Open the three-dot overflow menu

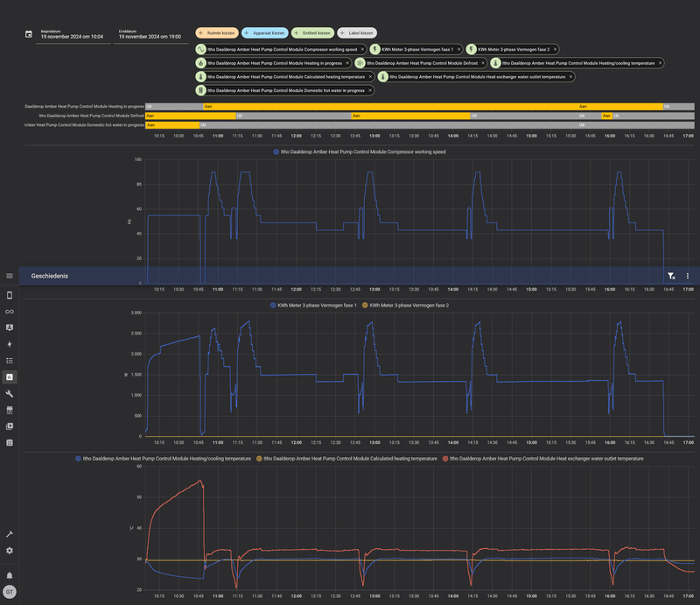point(688,276)
